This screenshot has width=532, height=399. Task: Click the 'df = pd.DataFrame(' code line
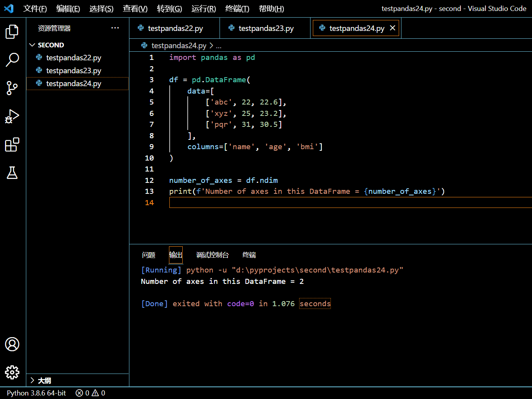(x=210, y=80)
